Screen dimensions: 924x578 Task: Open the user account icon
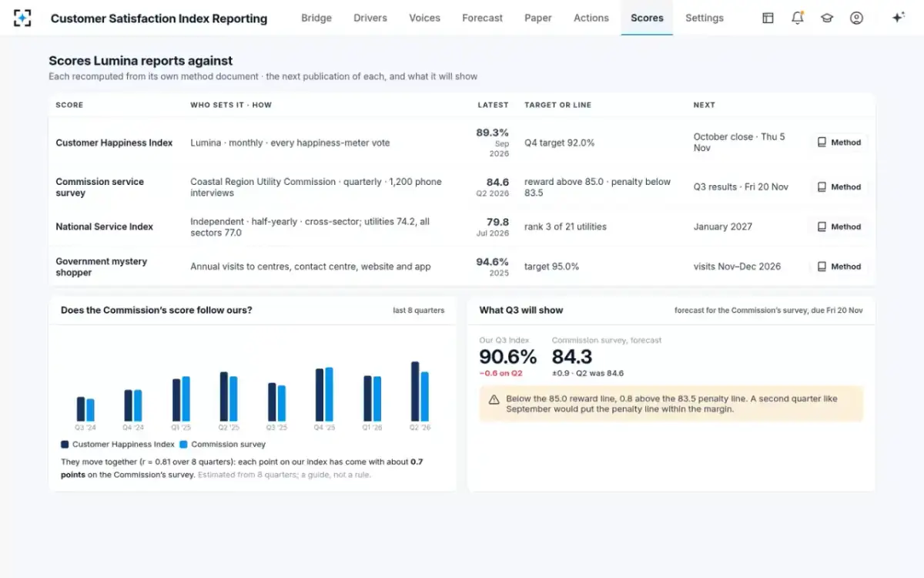pos(856,18)
